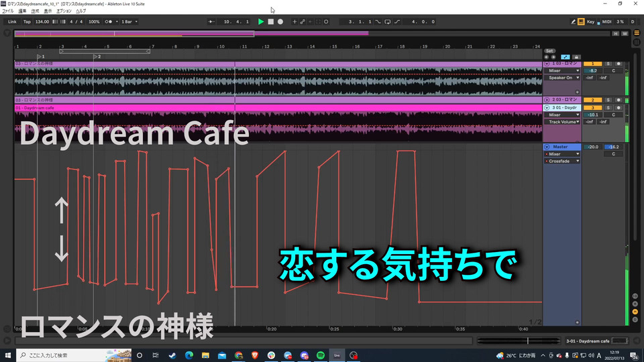The height and width of the screenshot is (362, 644).
Task: Toggle the Punch-Out switch
Action: (x=397, y=21)
